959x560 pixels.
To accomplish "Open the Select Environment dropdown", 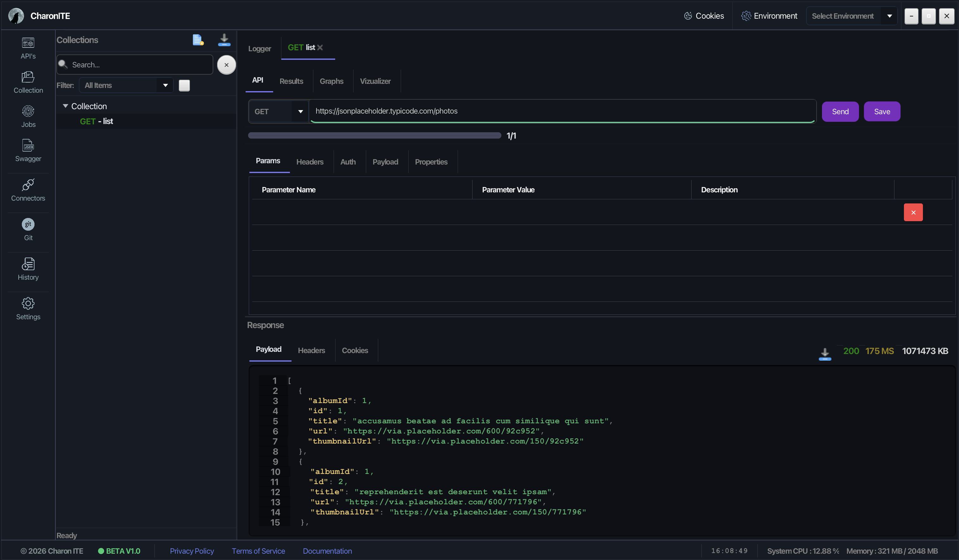I will pyautogui.click(x=852, y=16).
